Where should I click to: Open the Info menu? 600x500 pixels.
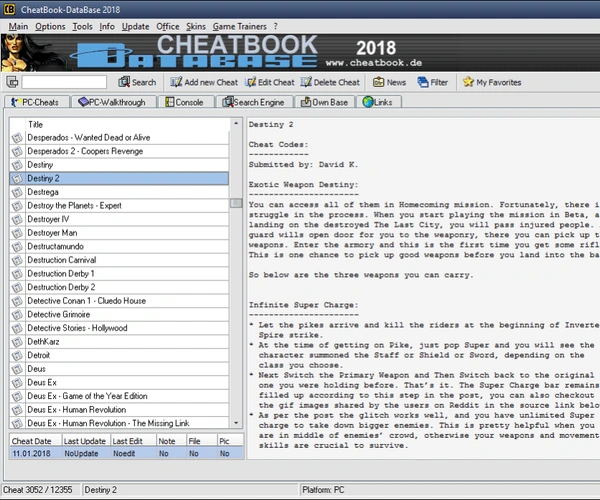coord(107,26)
